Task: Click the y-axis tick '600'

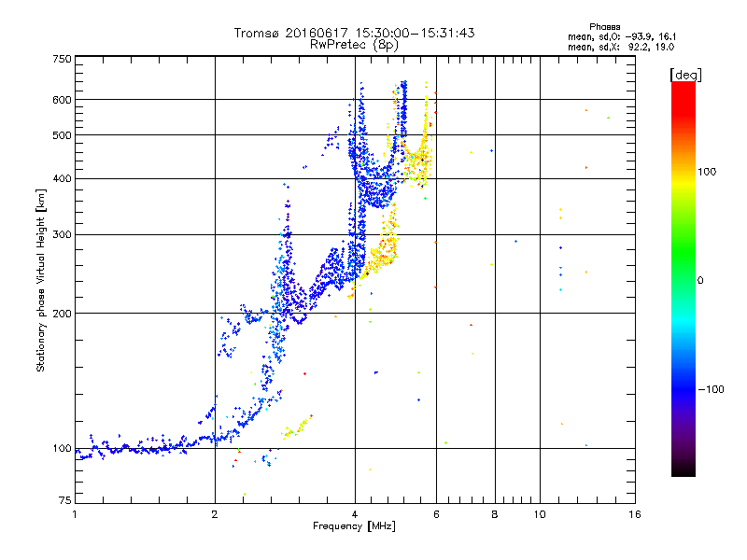Action: click(x=62, y=100)
